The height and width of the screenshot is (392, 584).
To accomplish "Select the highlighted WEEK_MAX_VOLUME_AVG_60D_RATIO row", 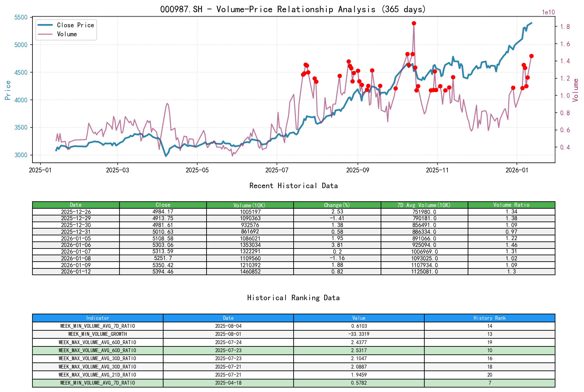I will pyautogui.click(x=97, y=350).
